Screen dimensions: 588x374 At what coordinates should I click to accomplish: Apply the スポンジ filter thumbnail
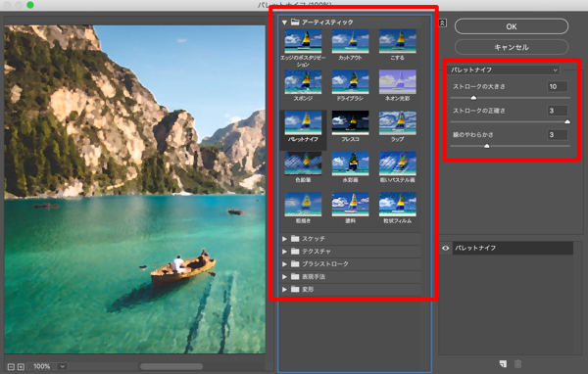pos(303,81)
